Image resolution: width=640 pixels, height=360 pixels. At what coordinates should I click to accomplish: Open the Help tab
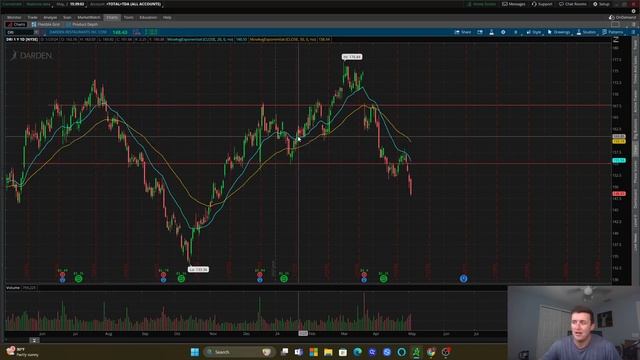[x=167, y=18]
